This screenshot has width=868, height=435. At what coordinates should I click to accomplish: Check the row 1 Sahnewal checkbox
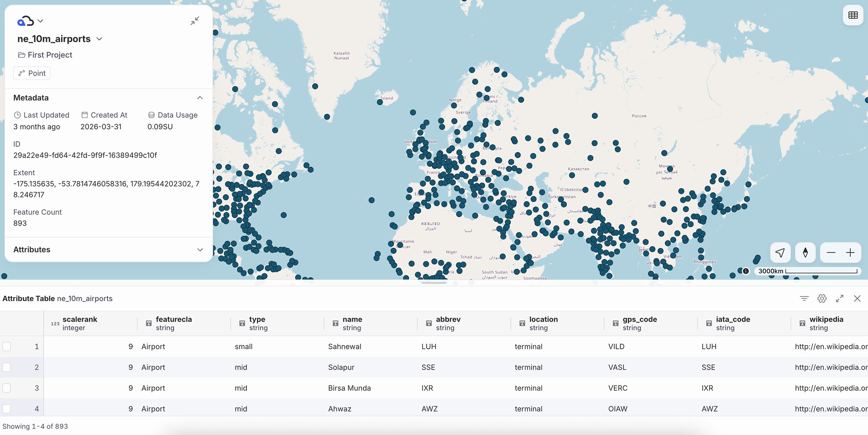7,346
